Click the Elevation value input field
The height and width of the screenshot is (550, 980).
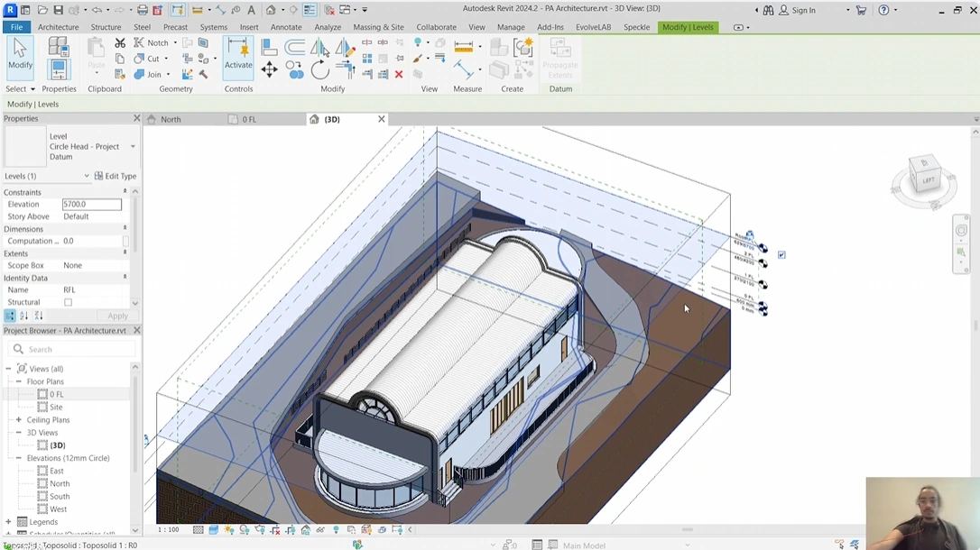click(91, 205)
